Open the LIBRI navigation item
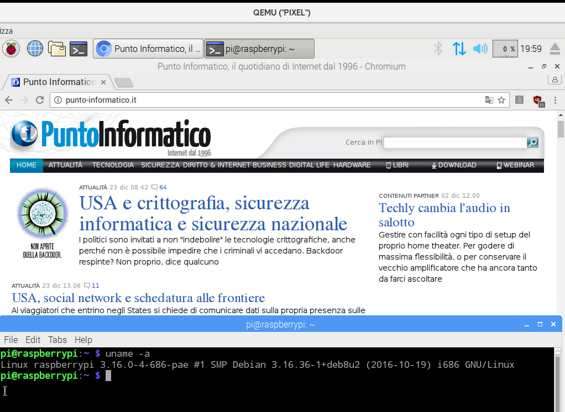The width and height of the screenshot is (565, 412). click(x=397, y=165)
